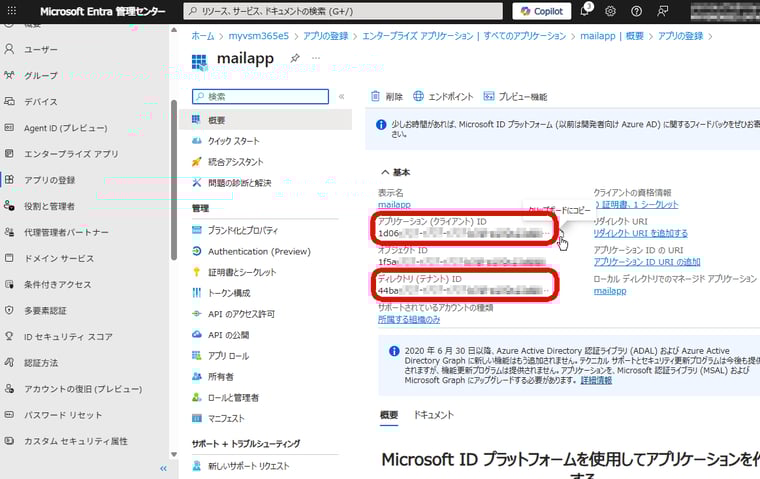760x479 pixels.
Task: Click エンタープライズ アプリケーション breadcrumb link
Action: coord(464,36)
